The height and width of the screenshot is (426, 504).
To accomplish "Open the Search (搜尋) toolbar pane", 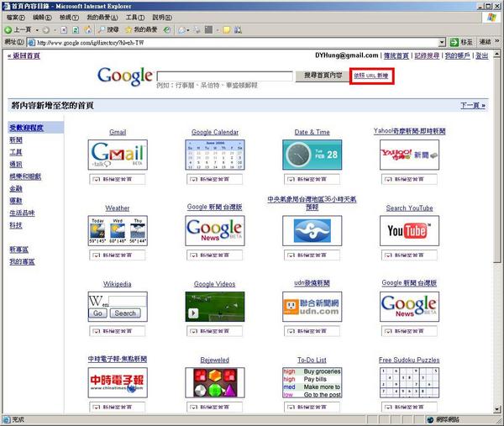I will 108,30.
